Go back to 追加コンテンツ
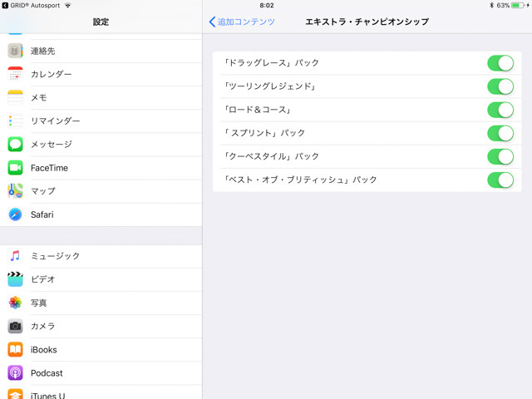 [242, 22]
